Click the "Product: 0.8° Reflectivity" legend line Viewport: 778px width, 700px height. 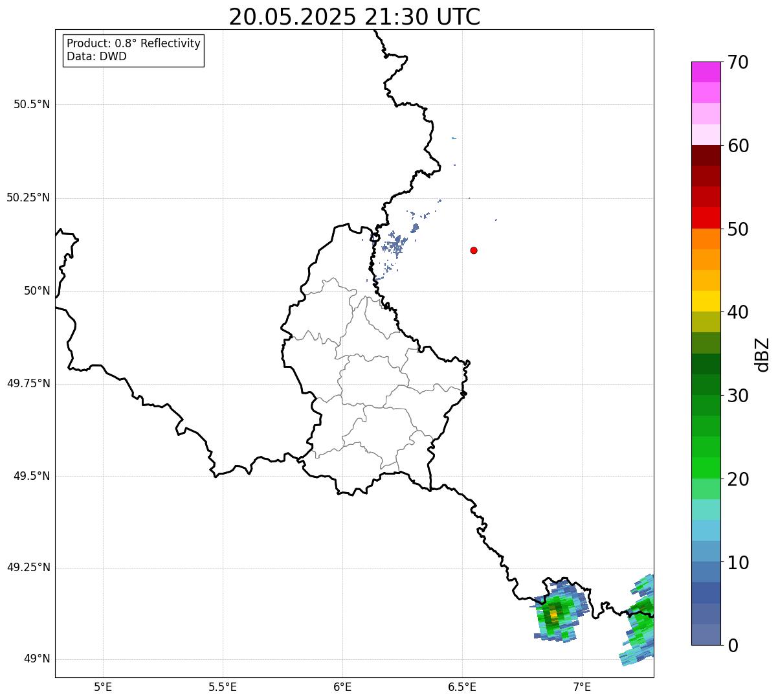point(134,43)
